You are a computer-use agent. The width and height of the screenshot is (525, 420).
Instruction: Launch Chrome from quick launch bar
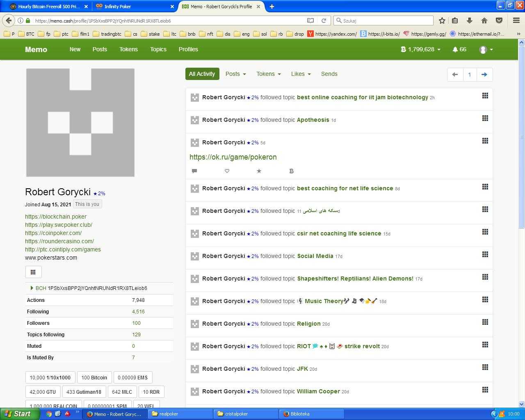[49, 414]
